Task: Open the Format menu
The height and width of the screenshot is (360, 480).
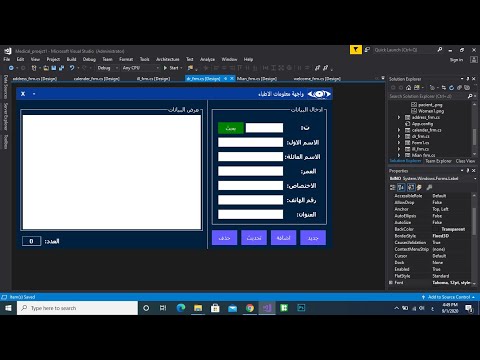Action: tap(126, 59)
